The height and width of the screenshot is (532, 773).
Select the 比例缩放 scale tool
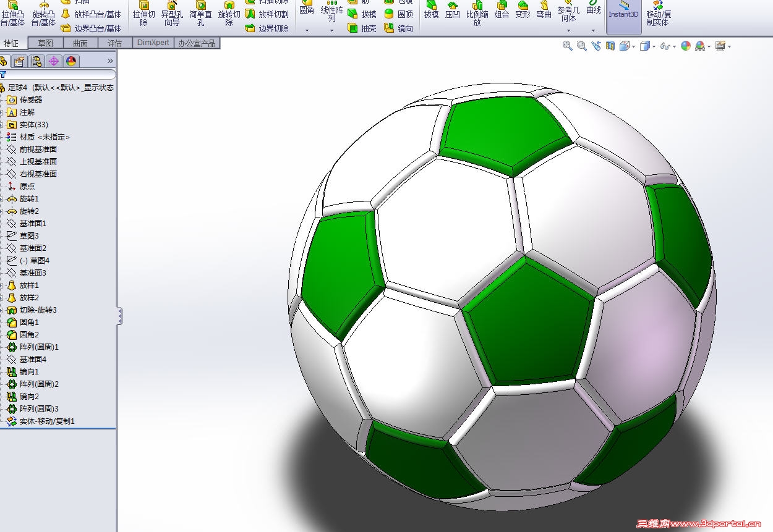click(x=477, y=14)
